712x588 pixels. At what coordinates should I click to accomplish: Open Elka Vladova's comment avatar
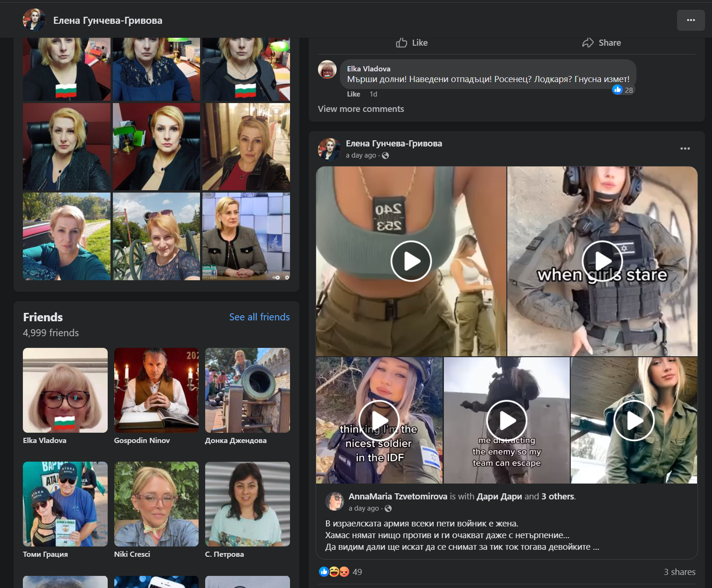327,69
